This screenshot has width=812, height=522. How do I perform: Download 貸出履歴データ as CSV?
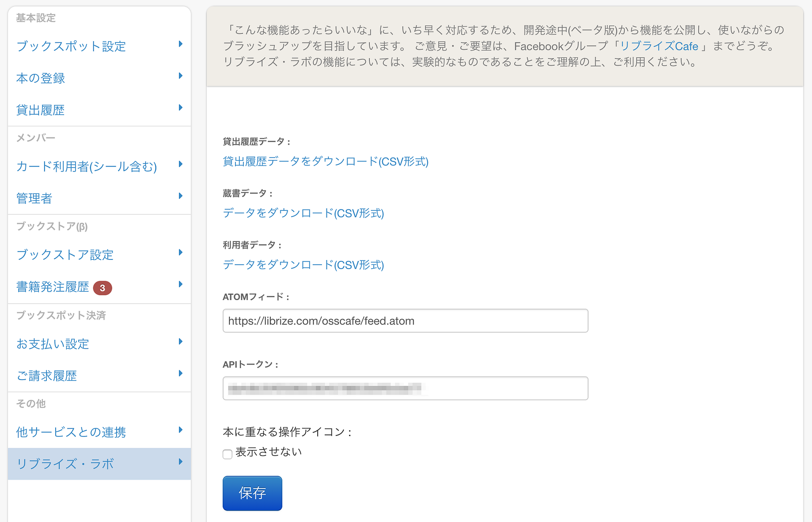pos(326,161)
